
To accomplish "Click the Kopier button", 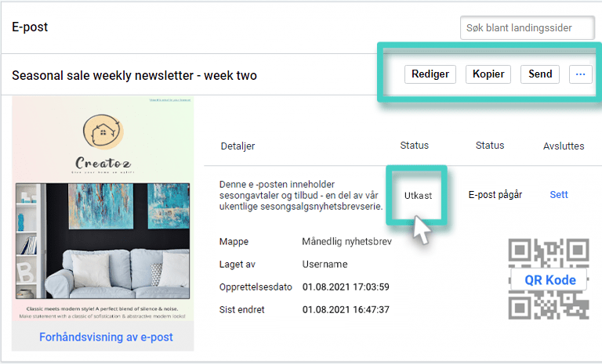I will 488,74.
